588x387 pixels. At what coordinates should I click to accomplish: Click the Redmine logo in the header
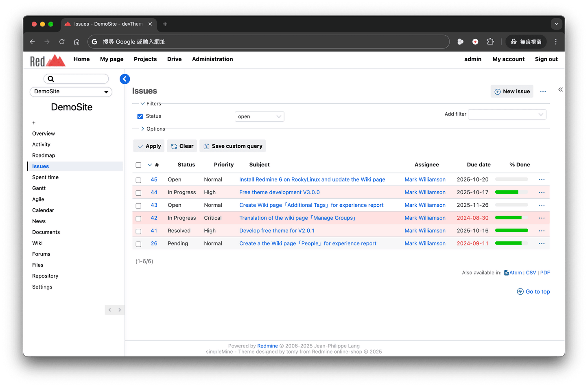pos(47,59)
